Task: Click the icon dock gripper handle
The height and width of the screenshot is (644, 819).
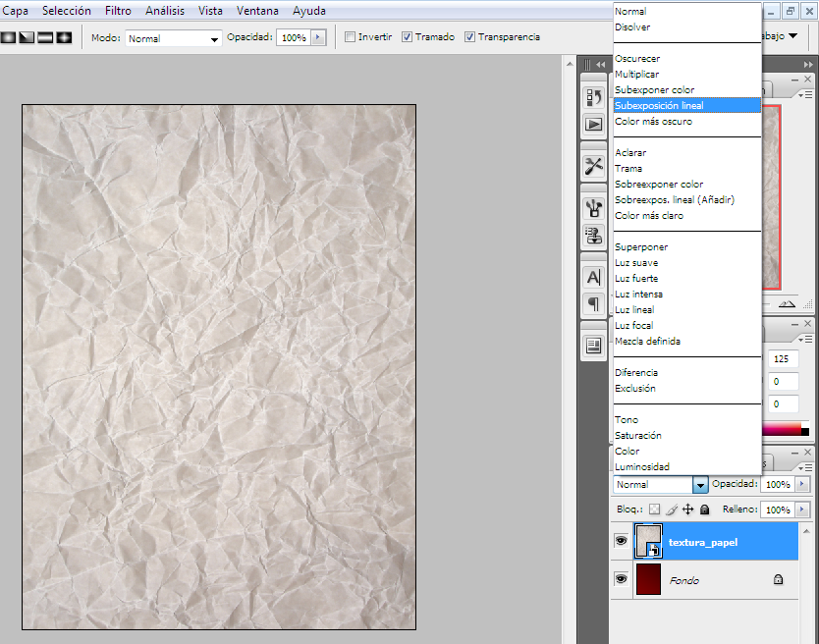Action: click(x=587, y=65)
